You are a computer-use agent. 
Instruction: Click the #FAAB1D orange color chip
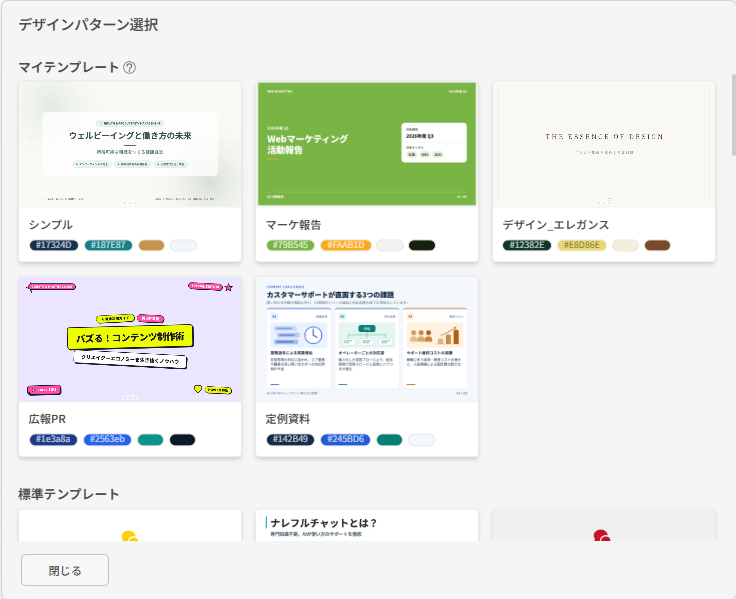(346, 245)
